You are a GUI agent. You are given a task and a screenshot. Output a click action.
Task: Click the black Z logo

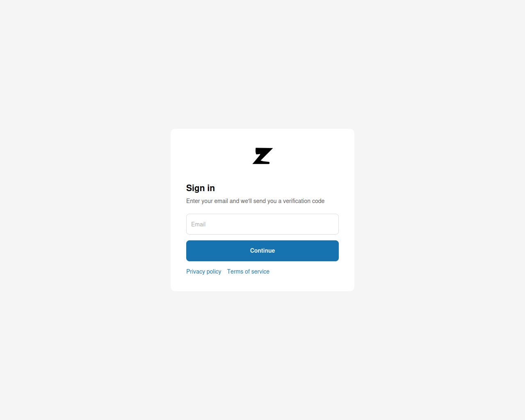tap(262, 156)
